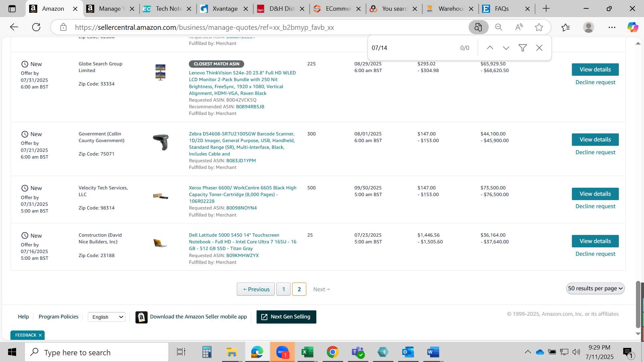Click the page vertical scrollbar thumb
Viewport: 644px width, 362px height.
[x=638, y=304]
